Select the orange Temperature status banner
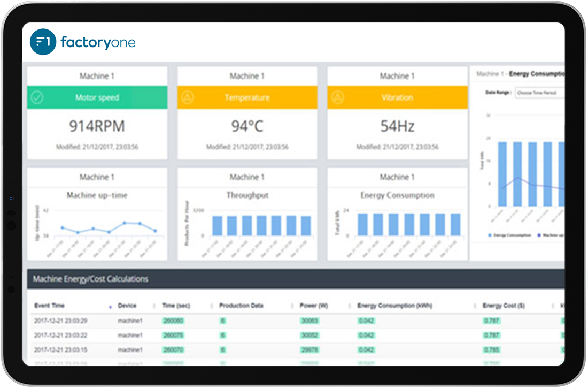 click(x=247, y=97)
